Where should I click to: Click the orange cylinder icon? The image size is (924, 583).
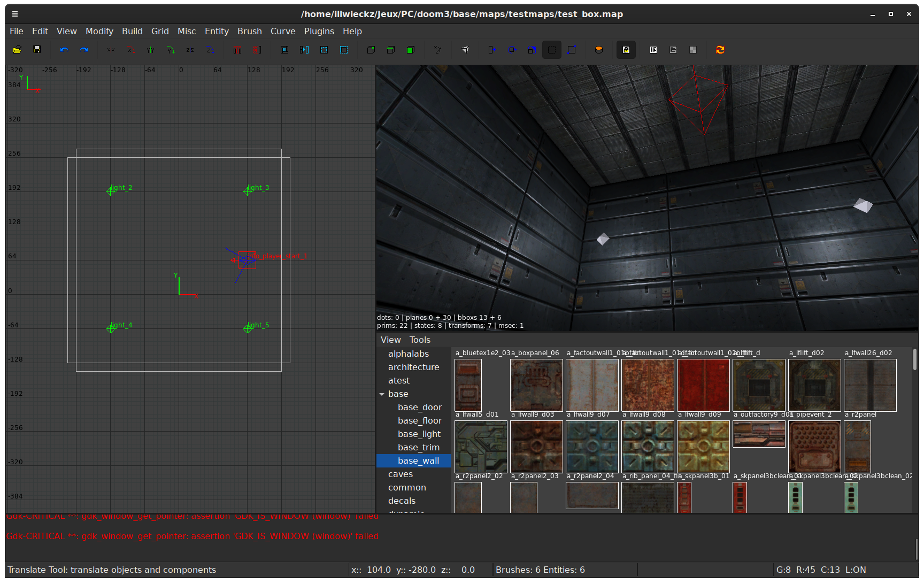[x=599, y=50]
